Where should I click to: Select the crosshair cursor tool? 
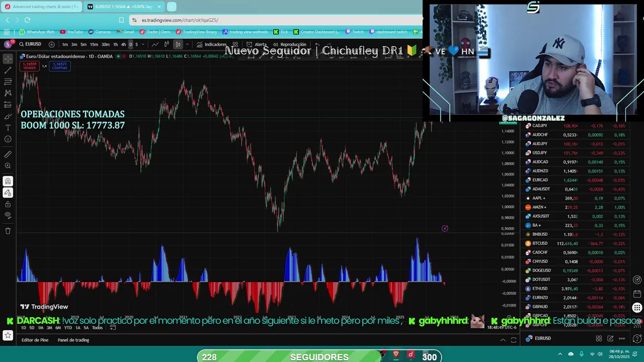point(8,59)
